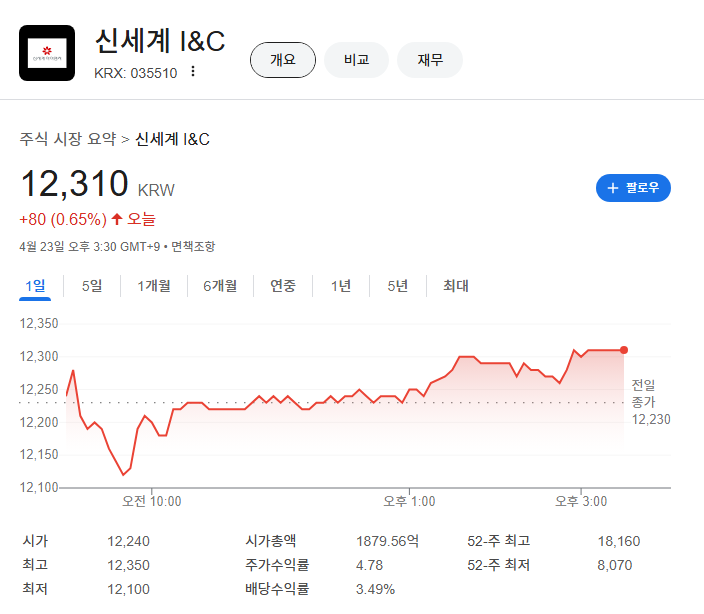Image resolution: width=704 pixels, height=614 pixels.
Task: Click the 최저 value 12,100
Action: click(128, 589)
